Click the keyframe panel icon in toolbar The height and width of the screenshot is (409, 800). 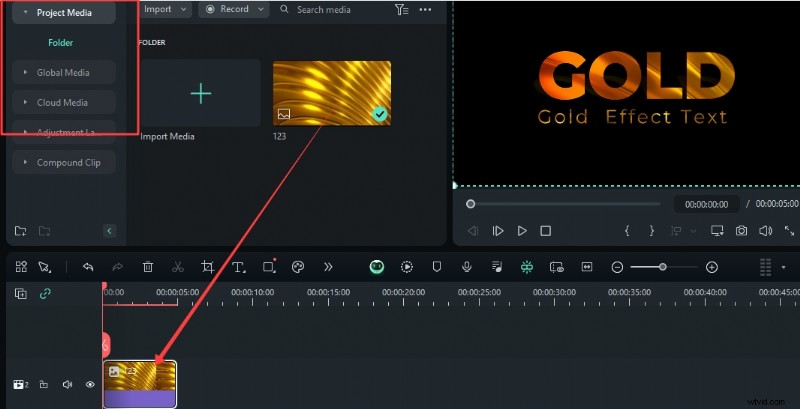pos(557,267)
